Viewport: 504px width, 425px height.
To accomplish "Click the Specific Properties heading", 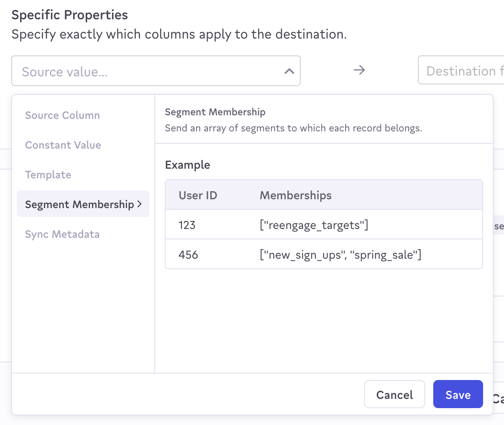I will (x=70, y=15).
